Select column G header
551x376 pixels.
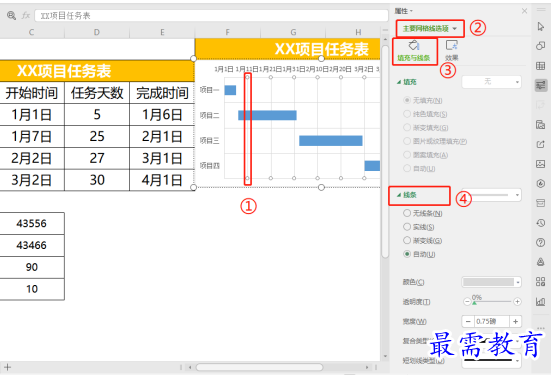pos(293,32)
